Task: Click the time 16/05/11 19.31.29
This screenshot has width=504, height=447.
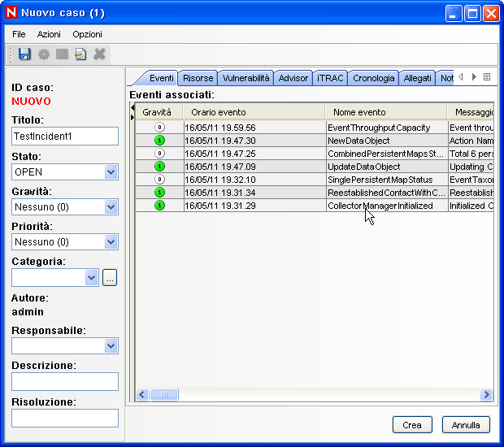Action: [x=220, y=206]
